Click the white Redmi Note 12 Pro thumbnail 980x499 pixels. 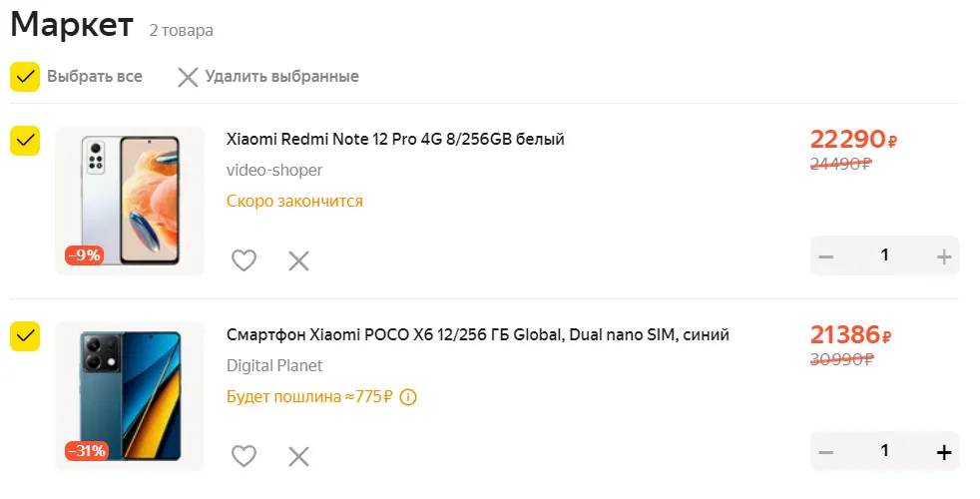coord(130,201)
